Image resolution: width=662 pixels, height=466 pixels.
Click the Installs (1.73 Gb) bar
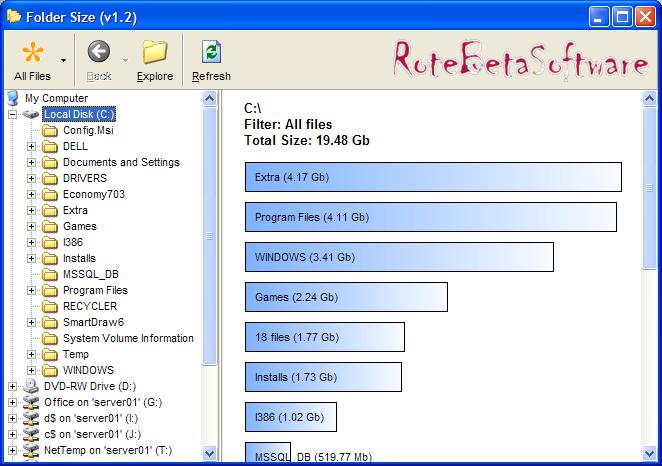tap(322, 377)
